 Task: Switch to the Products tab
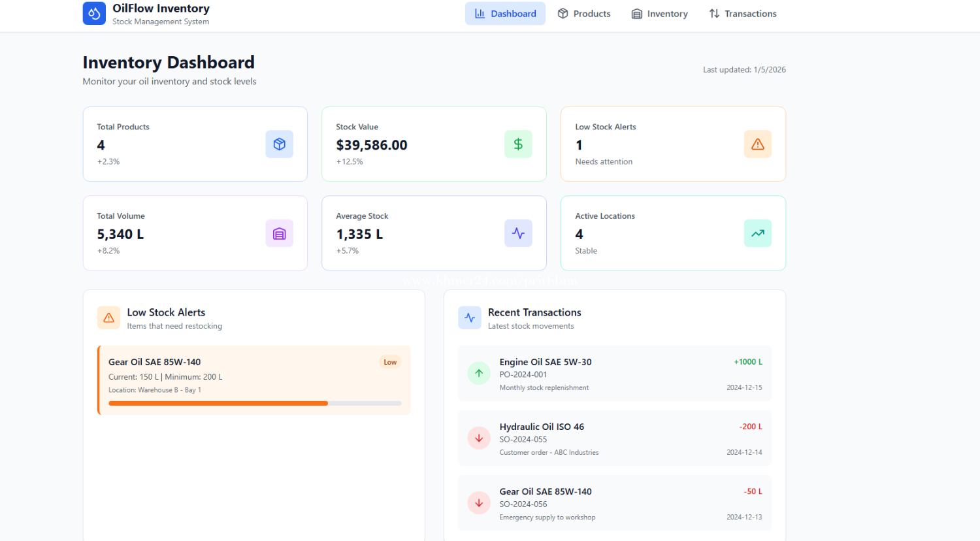pyautogui.click(x=583, y=14)
